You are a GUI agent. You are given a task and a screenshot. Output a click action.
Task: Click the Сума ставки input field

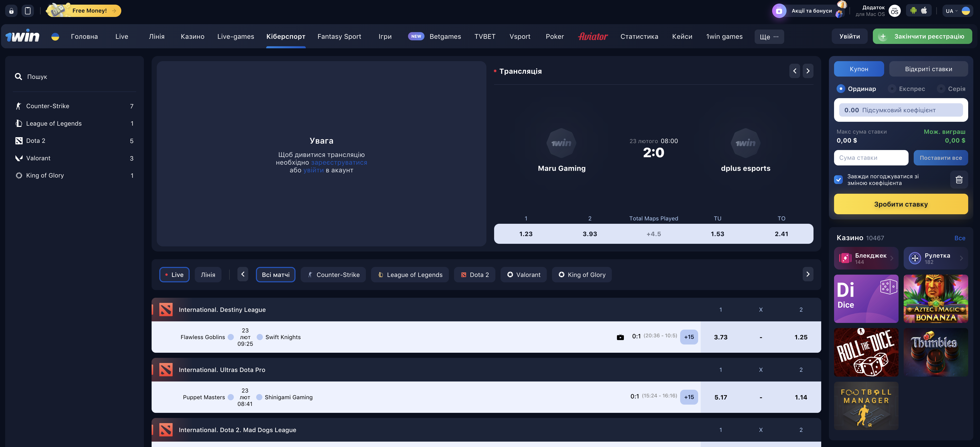pos(871,158)
